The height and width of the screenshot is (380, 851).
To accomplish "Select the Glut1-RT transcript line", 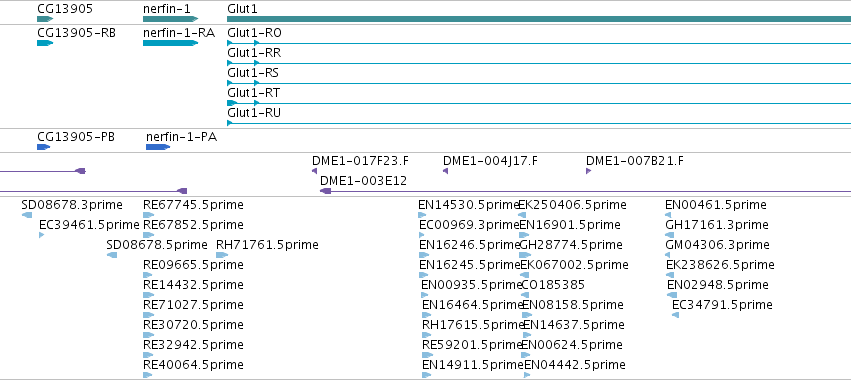I will coord(539,103).
